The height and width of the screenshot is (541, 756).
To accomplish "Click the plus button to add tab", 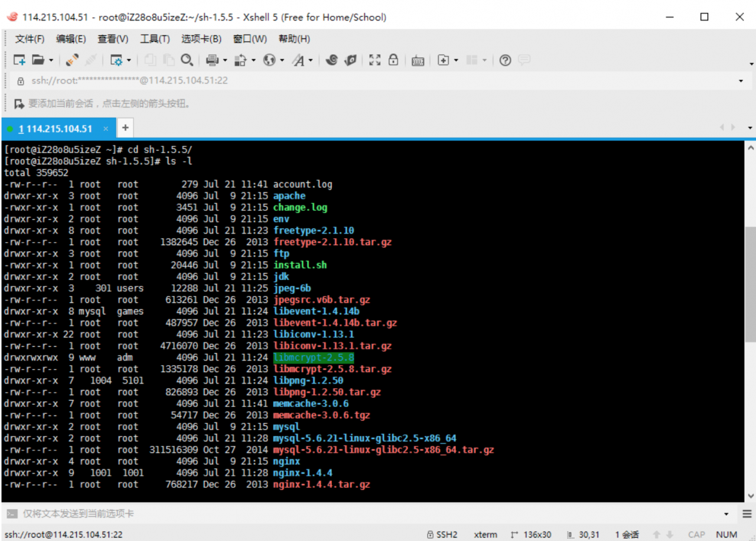I will pyautogui.click(x=125, y=128).
